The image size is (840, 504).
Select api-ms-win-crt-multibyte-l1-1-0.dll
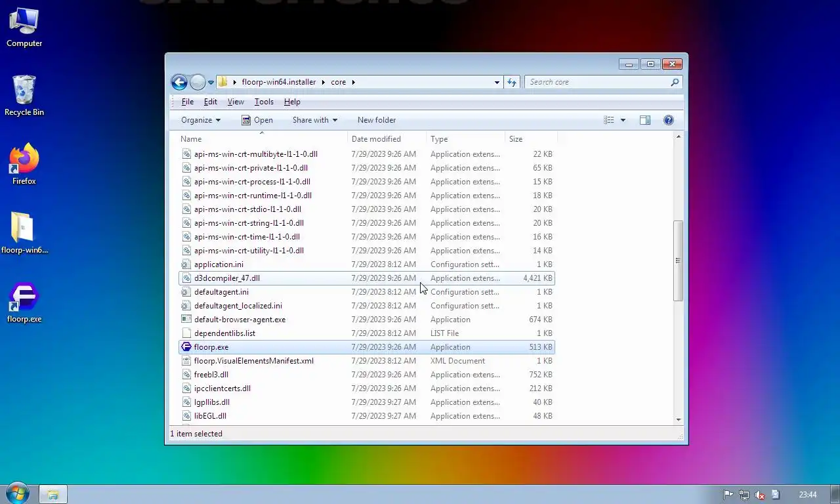click(367, 154)
